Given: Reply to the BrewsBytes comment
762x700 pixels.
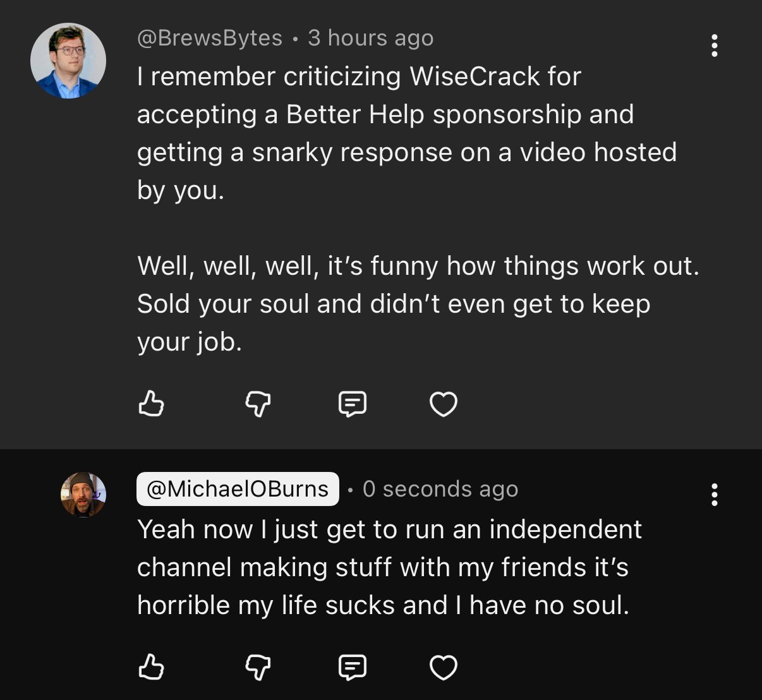Looking at the screenshot, I should [x=352, y=404].
